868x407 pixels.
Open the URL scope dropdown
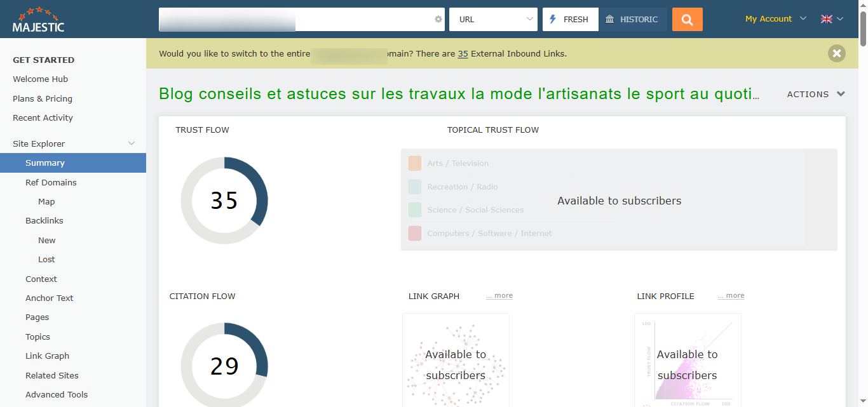pyautogui.click(x=493, y=20)
